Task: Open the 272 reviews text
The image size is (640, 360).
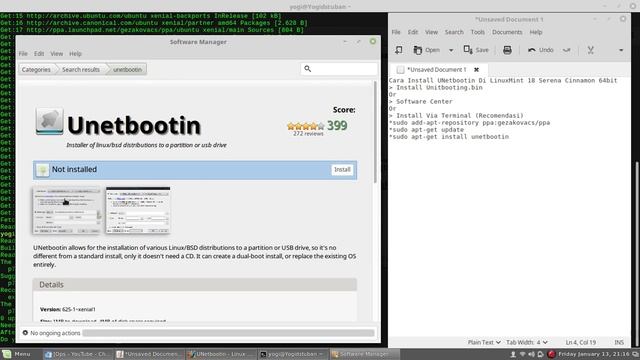Action: 308,133
